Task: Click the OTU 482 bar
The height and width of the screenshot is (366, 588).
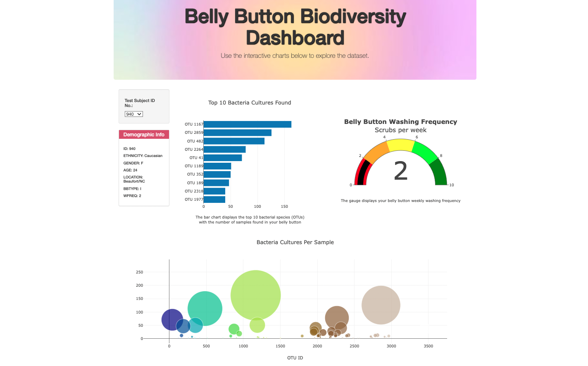Action: (x=234, y=140)
